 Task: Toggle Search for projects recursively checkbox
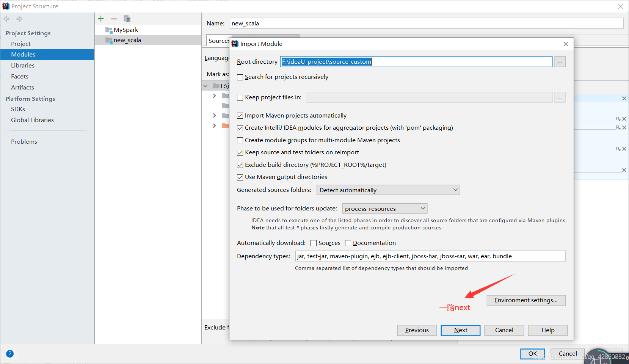point(240,77)
